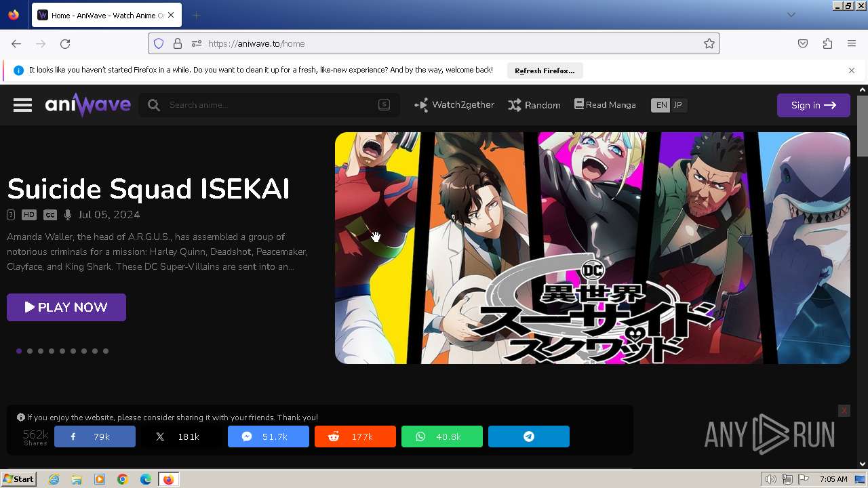Click the PLAY NOW button
The image size is (868, 488).
(66, 307)
